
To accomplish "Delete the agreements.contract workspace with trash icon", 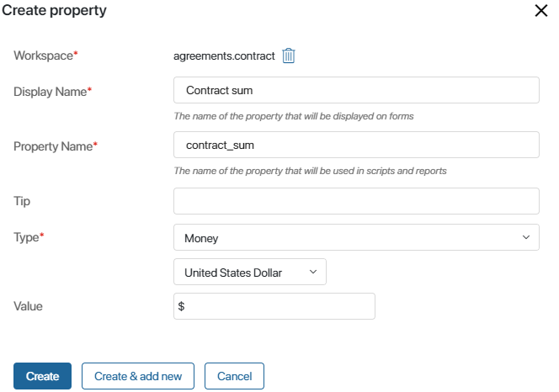I will (289, 56).
